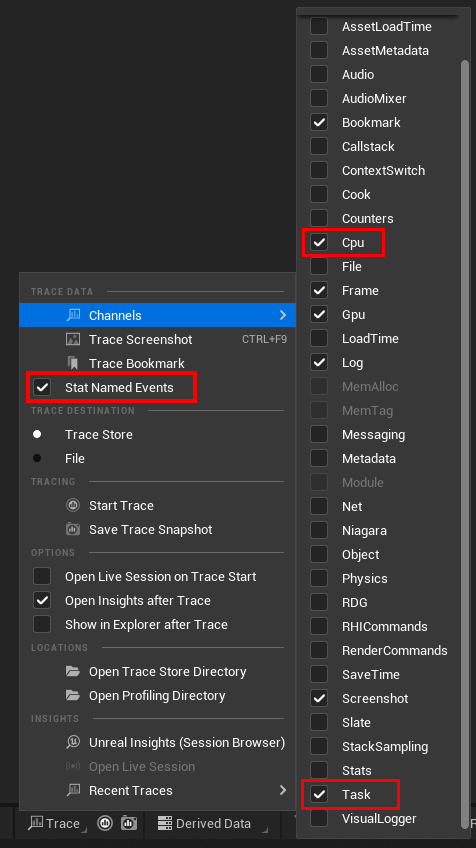The image size is (476, 848).
Task: Click the Open Trace Store Directory folder icon
Action: pyautogui.click(x=73, y=671)
